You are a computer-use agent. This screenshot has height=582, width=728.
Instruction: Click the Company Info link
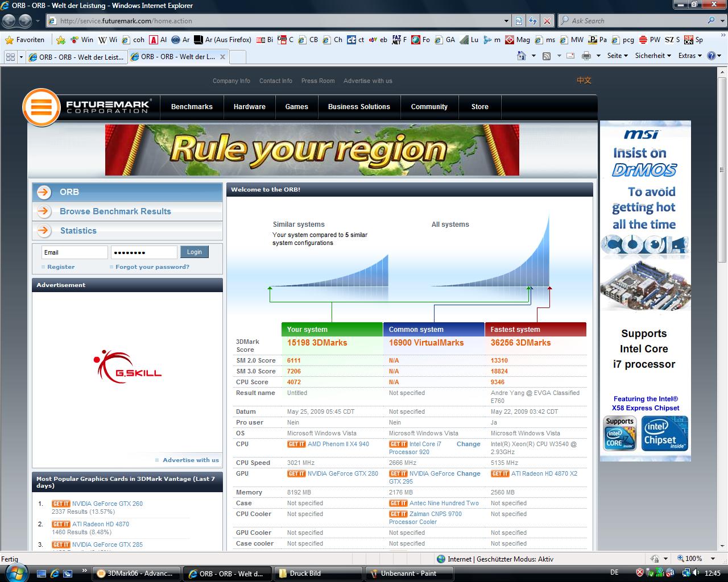(x=231, y=81)
